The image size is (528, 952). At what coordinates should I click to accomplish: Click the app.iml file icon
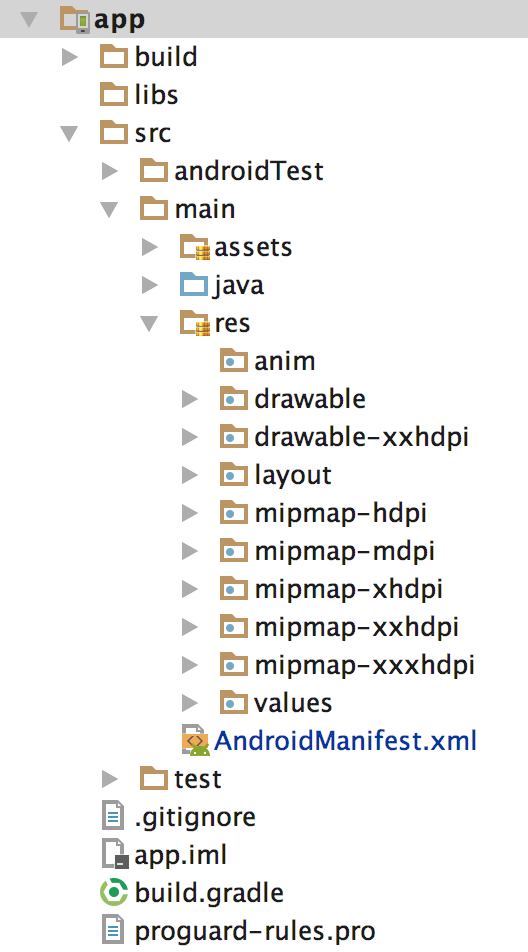tap(115, 855)
